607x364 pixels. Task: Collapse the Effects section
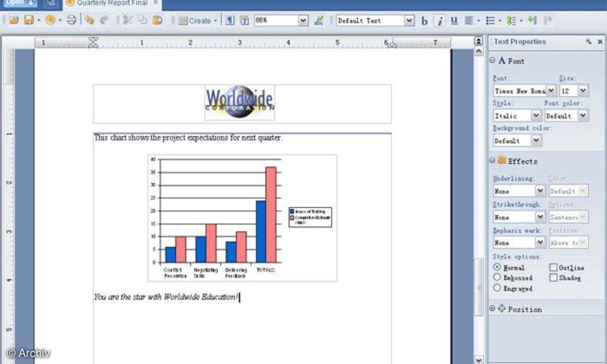tap(492, 161)
